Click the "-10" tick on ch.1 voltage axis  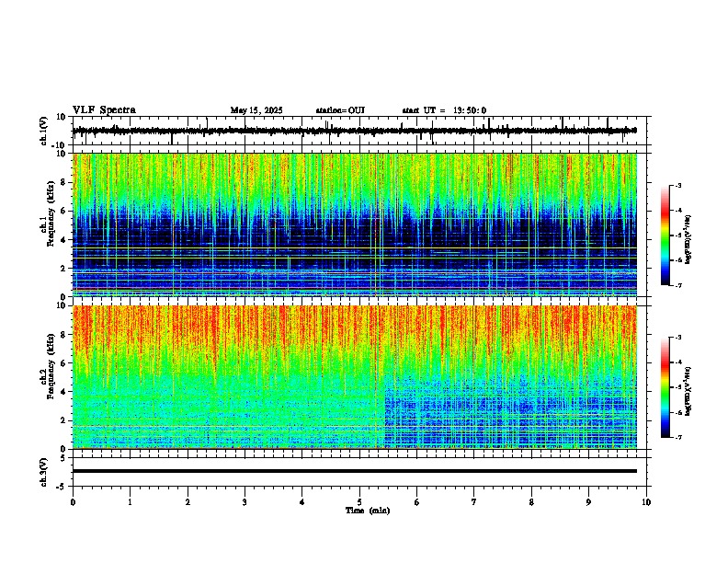tap(59, 145)
